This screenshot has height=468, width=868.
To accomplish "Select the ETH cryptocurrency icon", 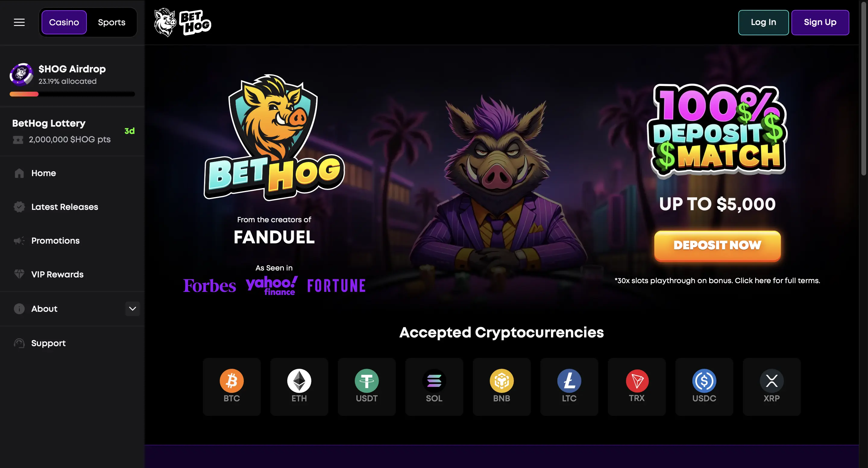I will (x=299, y=381).
